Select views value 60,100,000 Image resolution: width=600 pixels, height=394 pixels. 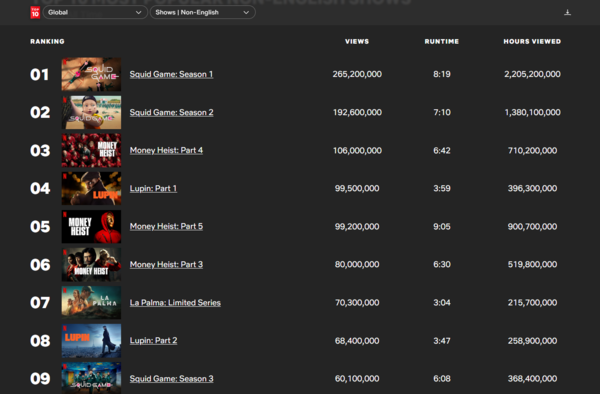click(x=357, y=379)
